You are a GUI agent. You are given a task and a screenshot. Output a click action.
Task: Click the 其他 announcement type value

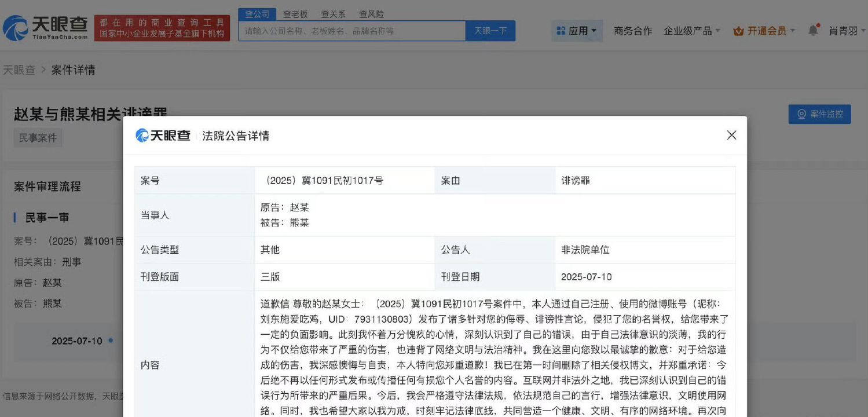coord(270,250)
